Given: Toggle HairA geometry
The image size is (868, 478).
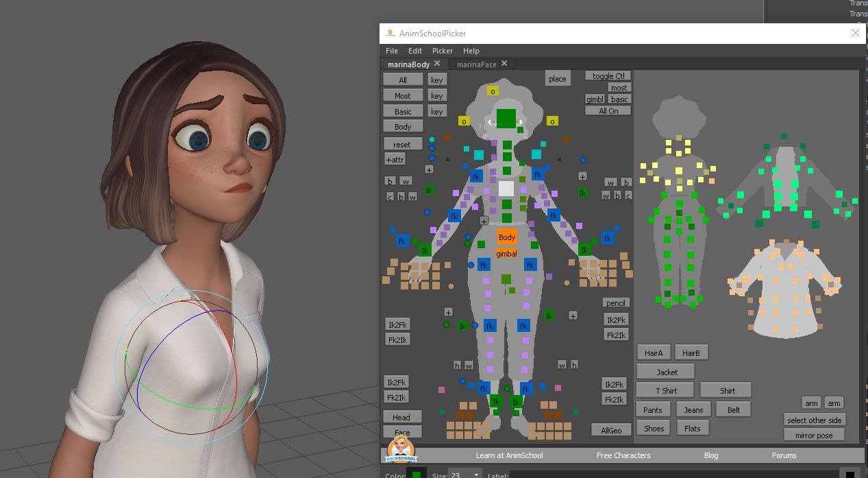Looking at the screenshot, I should (x=654, y=352).
